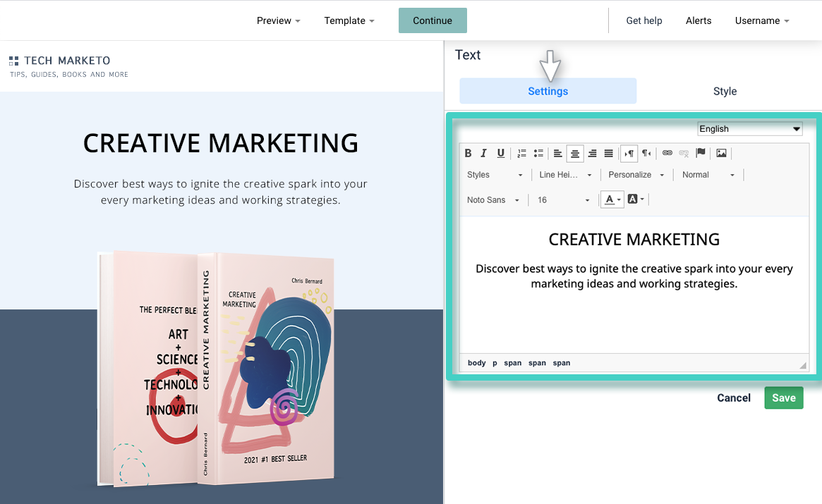822x504 pixels.
Task: Toggle underline formatting in the editor
Action: click(501, 153)
